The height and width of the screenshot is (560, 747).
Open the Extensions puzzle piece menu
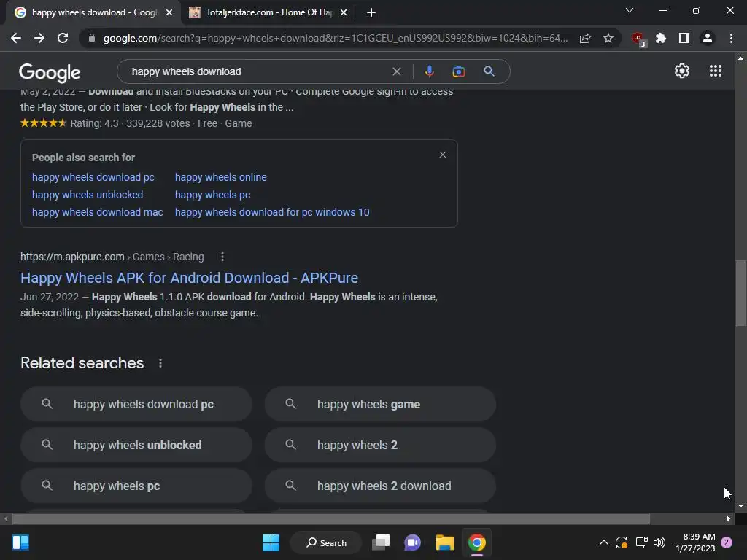tap(661, 38)
